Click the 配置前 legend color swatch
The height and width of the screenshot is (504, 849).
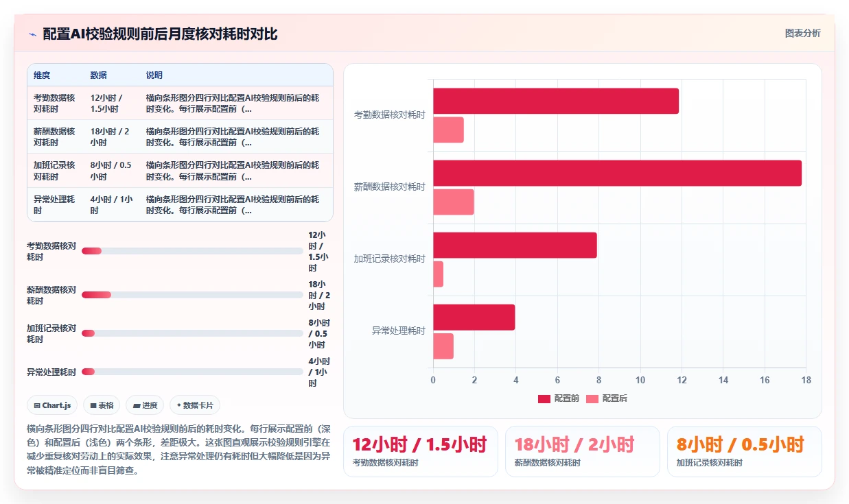click(544, 398)
